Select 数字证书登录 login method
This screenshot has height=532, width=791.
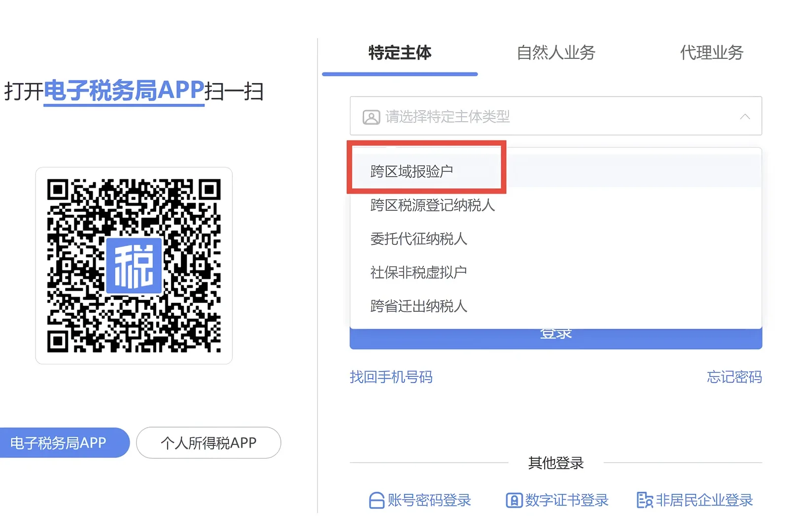pyautogui.click(x=567, y=500)
